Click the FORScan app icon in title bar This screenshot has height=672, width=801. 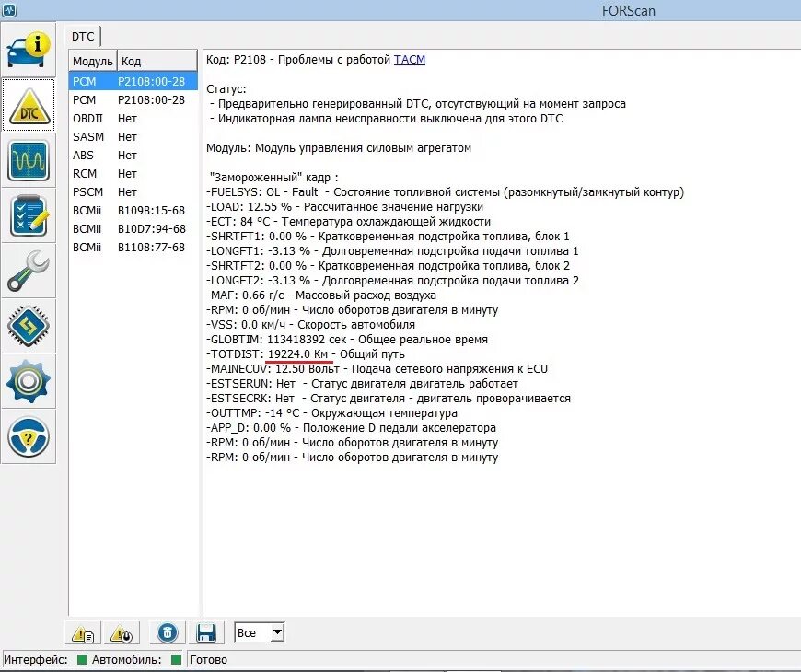coord(8,10)
